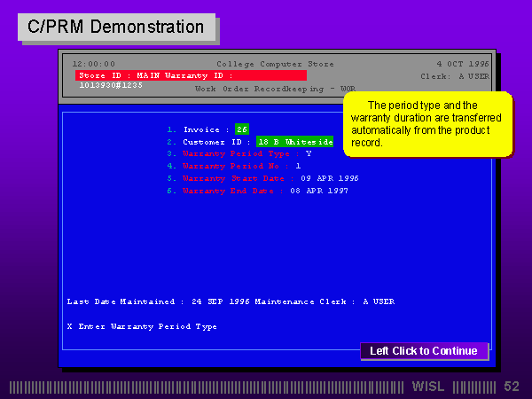
Task: Click the Left Click to Continue button
Action: pyautogui.click(x=424, y=351)
